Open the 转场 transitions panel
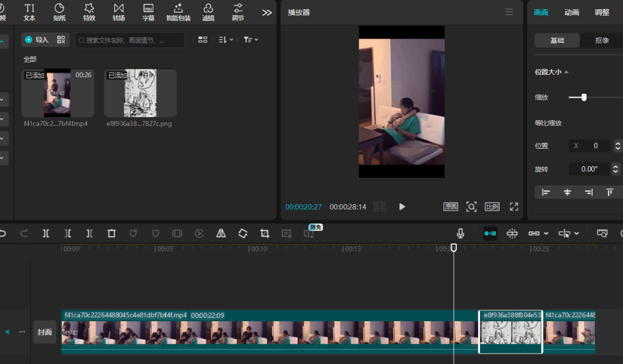623x364 pixels. 119,12
